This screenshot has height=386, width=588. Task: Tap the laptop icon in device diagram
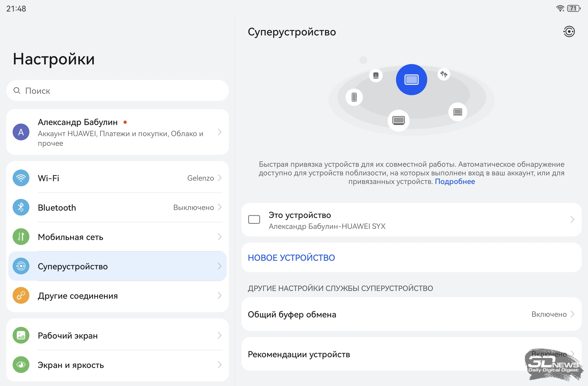click(x=458, y=112)
